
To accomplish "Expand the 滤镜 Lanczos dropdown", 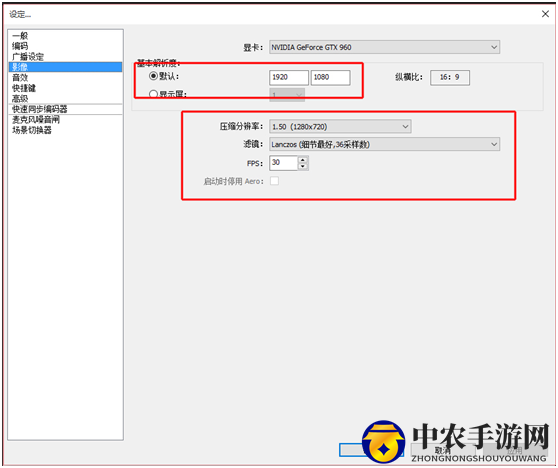I will [x=384, y=144].
